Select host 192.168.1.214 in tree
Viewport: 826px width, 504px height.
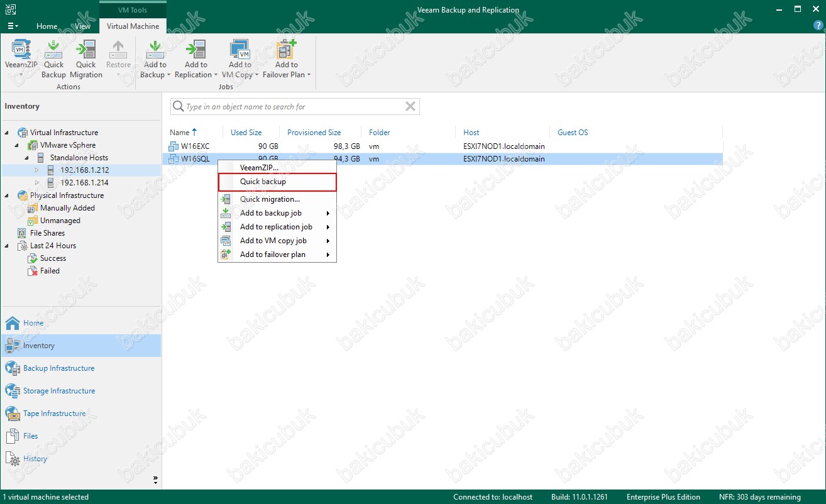coord(84,183)
